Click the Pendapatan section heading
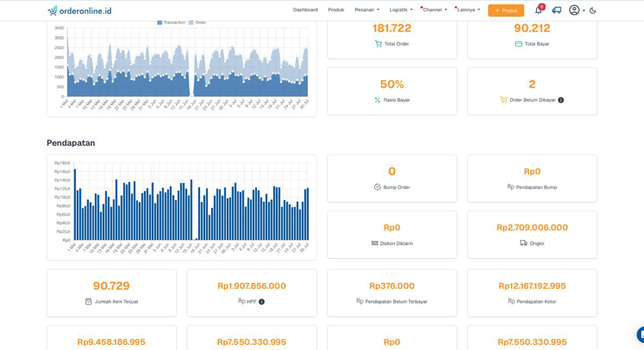 point(71,143)
